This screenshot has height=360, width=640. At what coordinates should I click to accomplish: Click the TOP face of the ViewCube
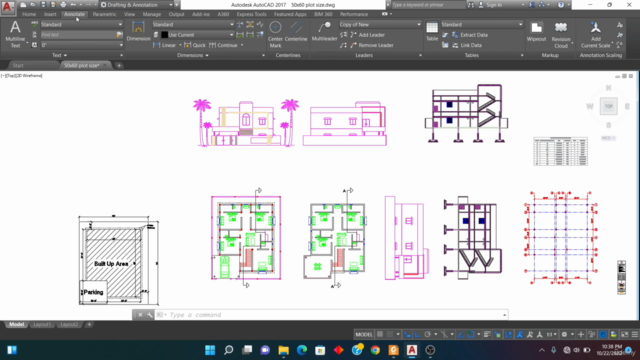coord(609,106)
